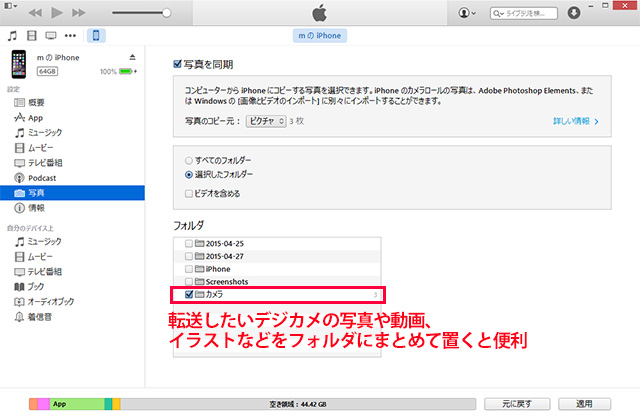This screenshot has width=640, height=420.
Task: Click the free space 空き領域 storage bar
Action: (298, 404)
